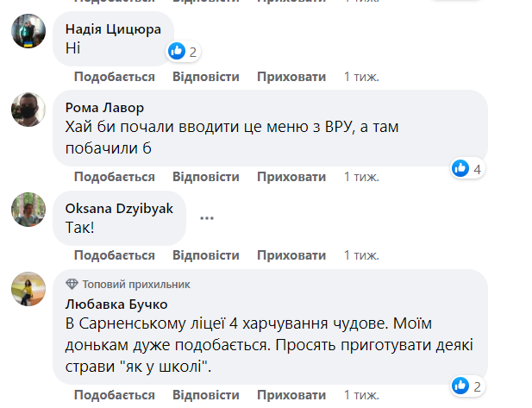Click like reaction count on Рома Лавор's comment
The image size is (532, 408).
tap(477, 169)
